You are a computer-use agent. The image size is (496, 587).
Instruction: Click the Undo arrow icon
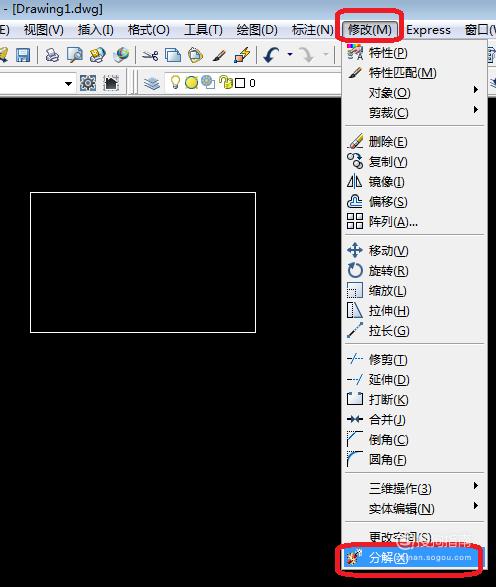(271, 55)
